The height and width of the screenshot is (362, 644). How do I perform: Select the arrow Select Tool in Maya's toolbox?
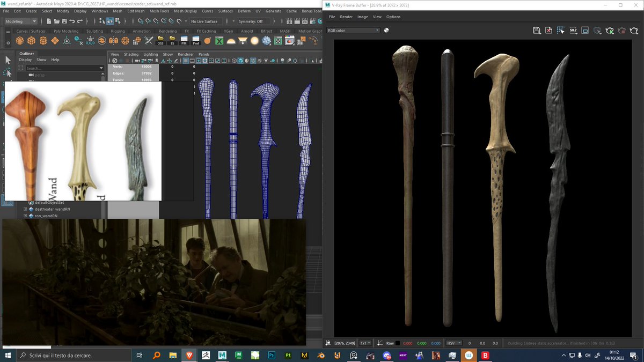click(x=8, y=60)
